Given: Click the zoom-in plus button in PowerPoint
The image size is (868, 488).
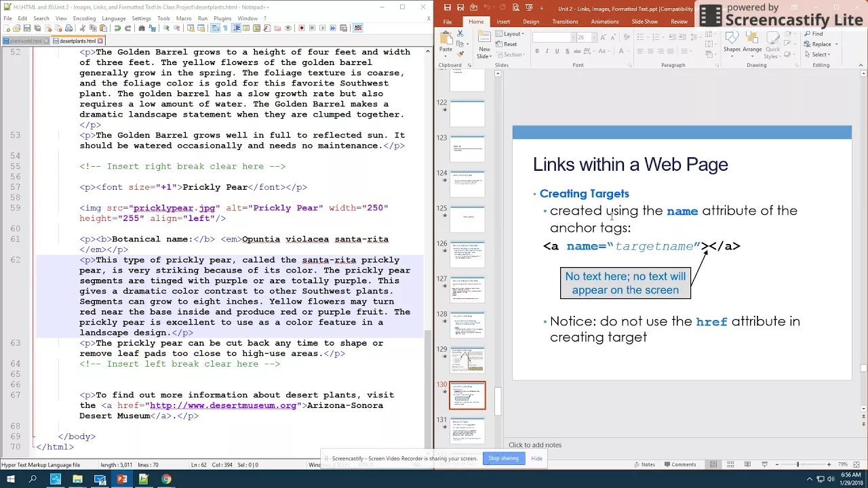Looking at the screenshot, I should pos(829,464).
